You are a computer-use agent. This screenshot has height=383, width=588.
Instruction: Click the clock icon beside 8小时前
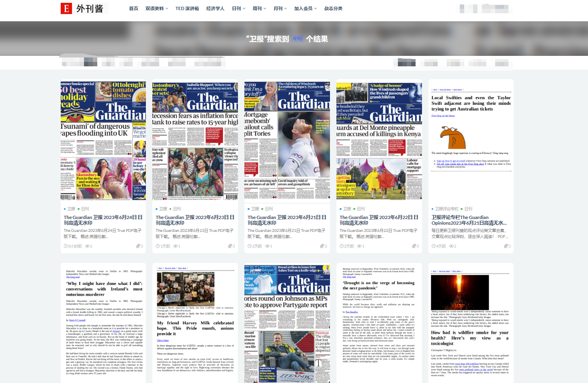click(66, 246)
